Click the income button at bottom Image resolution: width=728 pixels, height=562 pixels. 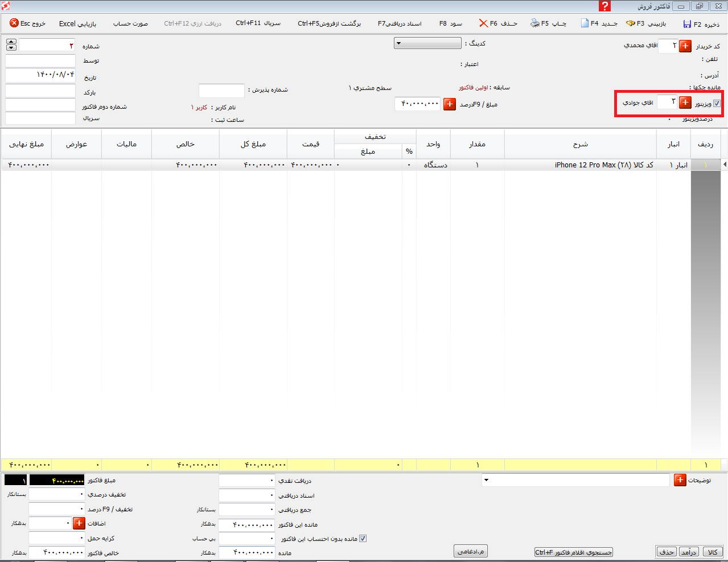[689, 552]
